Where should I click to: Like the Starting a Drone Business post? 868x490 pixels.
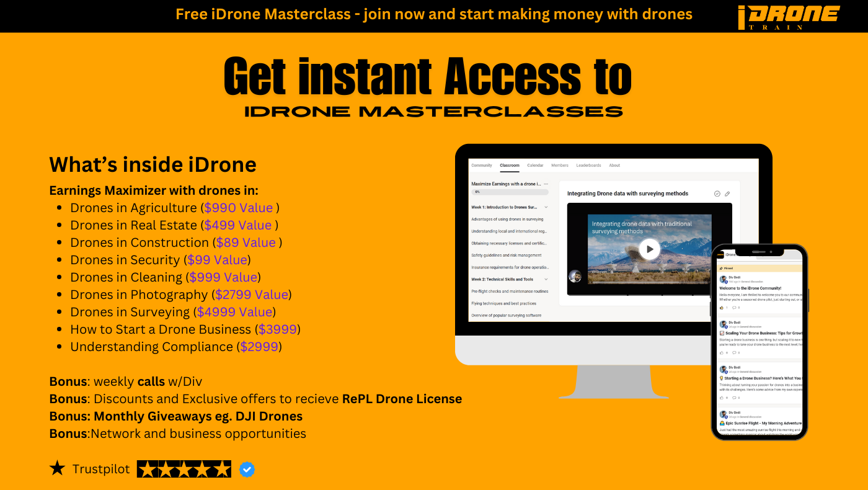(722, 398)
